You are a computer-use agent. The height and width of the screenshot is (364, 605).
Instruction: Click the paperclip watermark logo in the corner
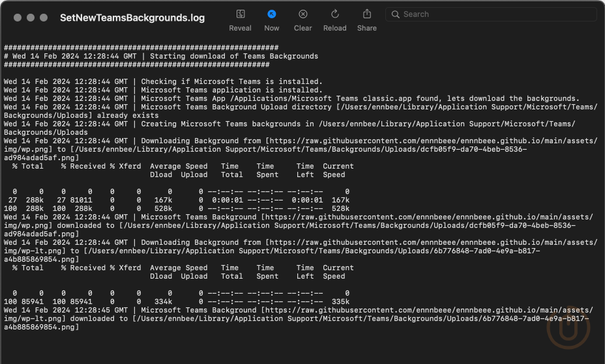coord(568,330)
